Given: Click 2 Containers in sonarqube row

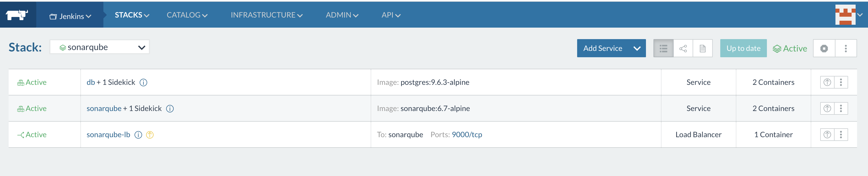Looking at the screenshot, I should (x=773, y=108).
